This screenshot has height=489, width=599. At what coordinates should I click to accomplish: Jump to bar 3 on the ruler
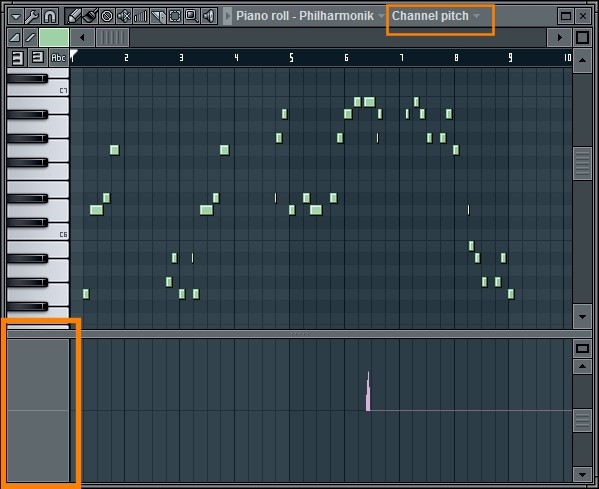[x=181, y=58]
